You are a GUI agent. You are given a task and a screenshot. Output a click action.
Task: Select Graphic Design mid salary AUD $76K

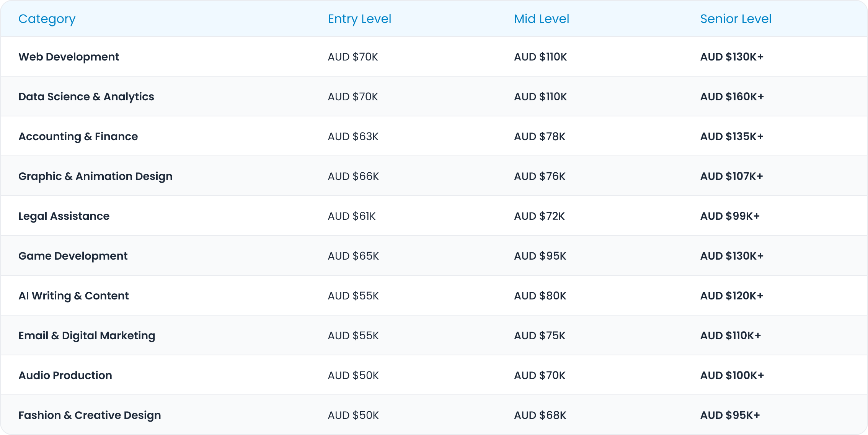539,176
